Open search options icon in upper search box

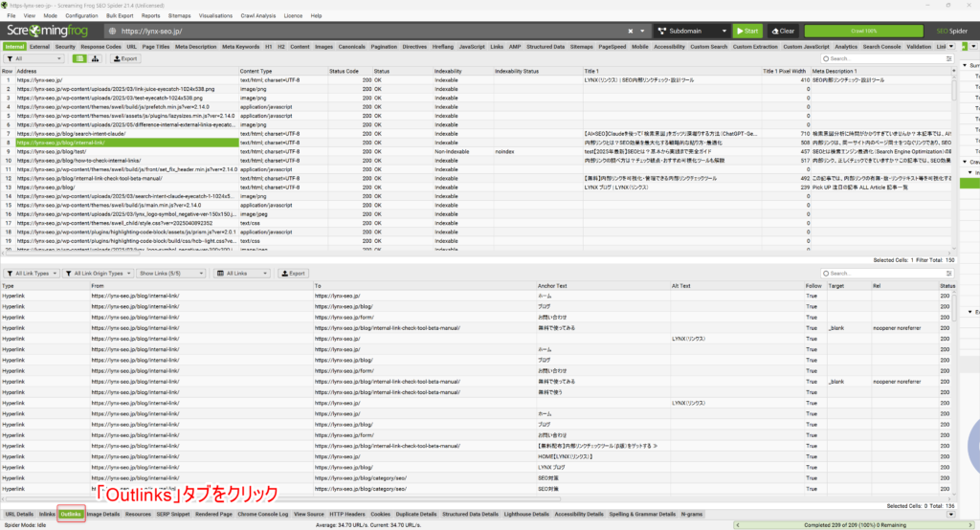[821, 58]
